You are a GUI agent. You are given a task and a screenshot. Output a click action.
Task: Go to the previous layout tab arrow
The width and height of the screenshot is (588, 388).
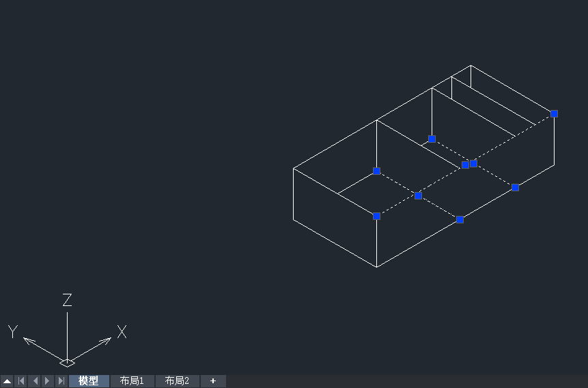pos(36,381)
